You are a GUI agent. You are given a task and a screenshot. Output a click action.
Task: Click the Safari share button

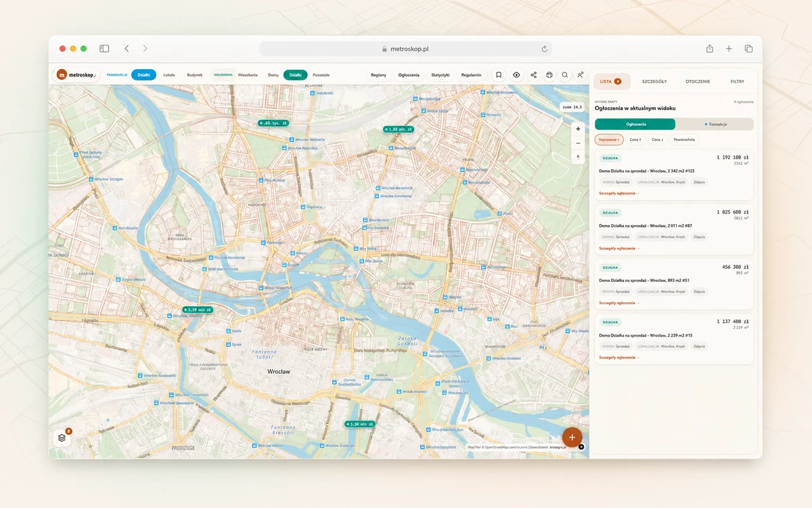point(710,49)
